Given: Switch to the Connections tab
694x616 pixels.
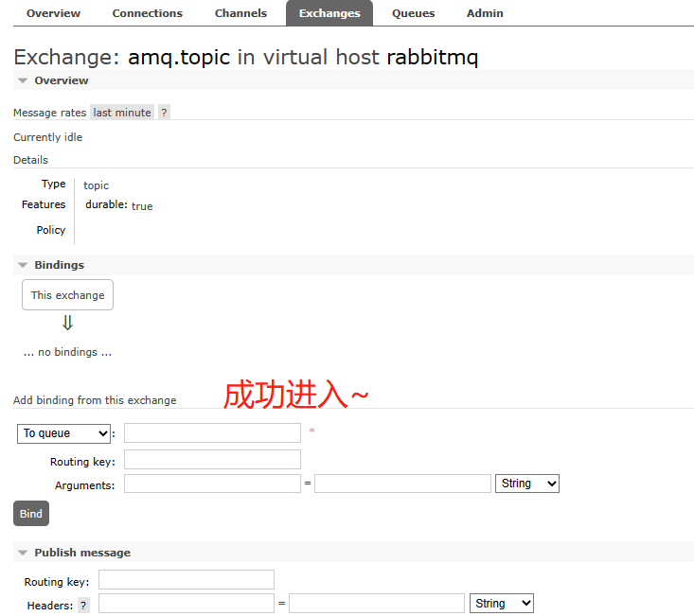Looking at the screenshot, I should pos(147,13).
